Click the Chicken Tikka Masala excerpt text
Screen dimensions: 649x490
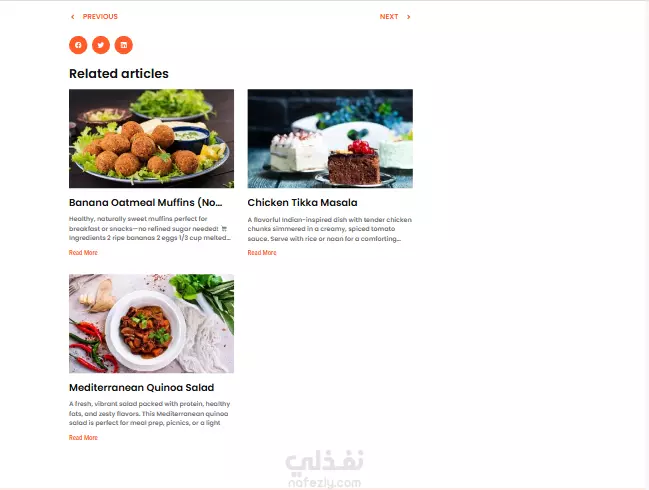329,229
